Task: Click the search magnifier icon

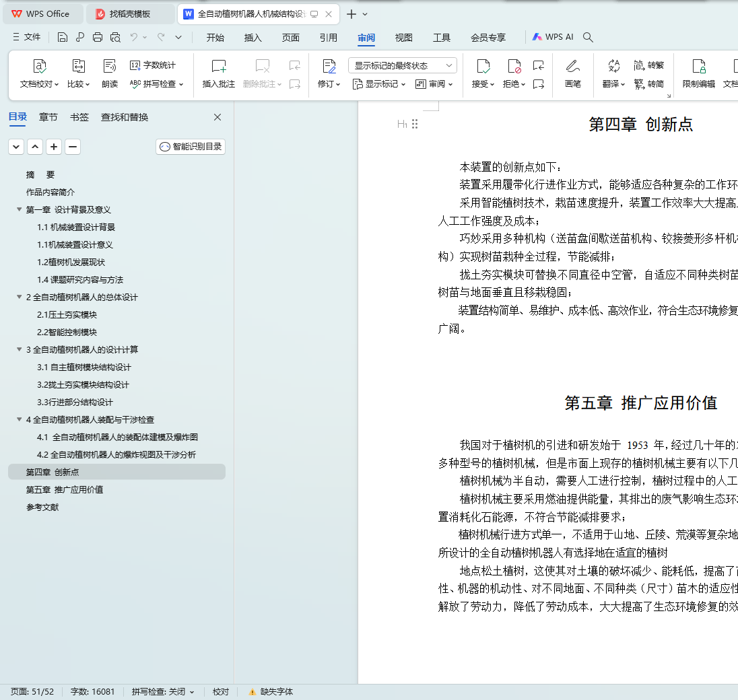Action: (x=588, y=37)
